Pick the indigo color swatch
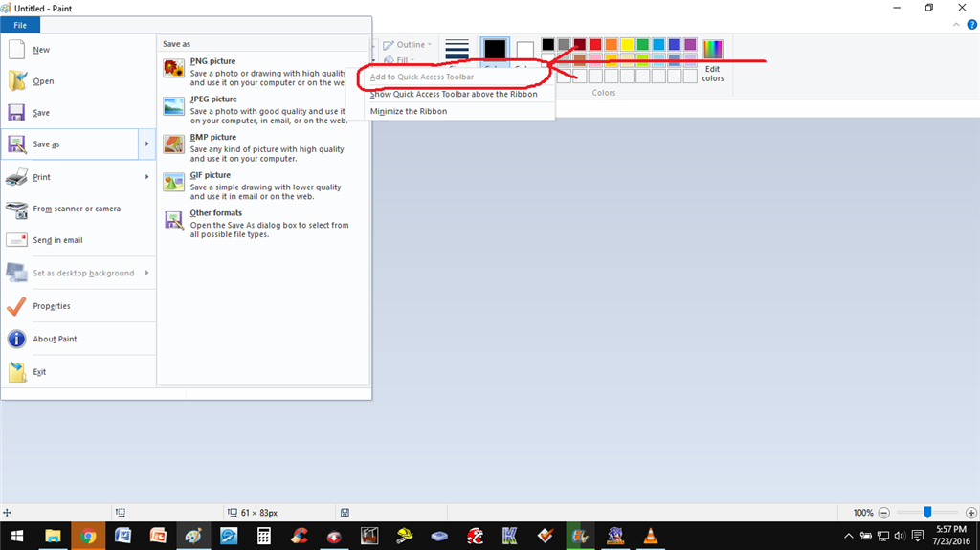980x550 pixels. coord(675,44)
